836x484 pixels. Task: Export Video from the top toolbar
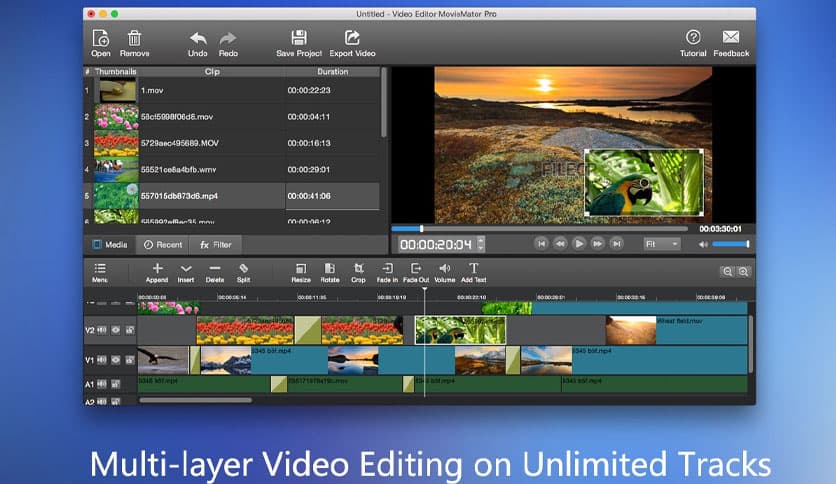coord(352,43)
